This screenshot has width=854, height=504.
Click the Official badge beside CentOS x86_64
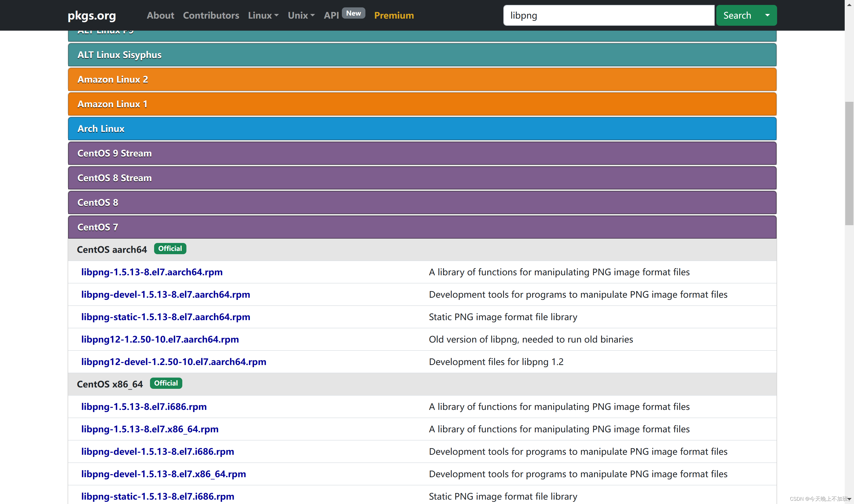point(166,383)
